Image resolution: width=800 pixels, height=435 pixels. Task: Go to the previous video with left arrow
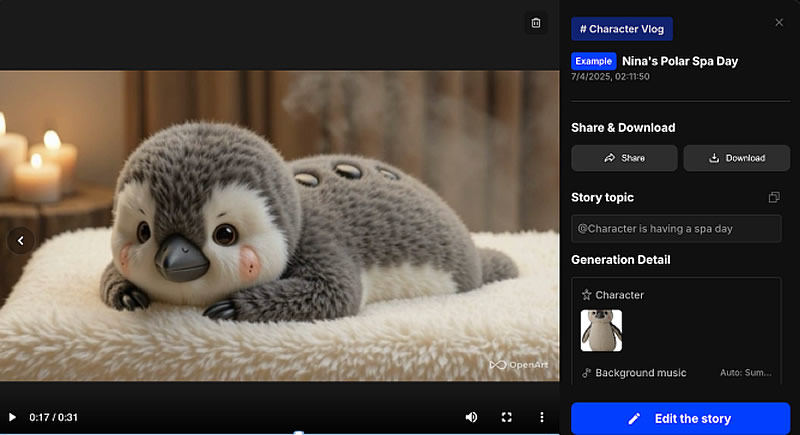21,240
